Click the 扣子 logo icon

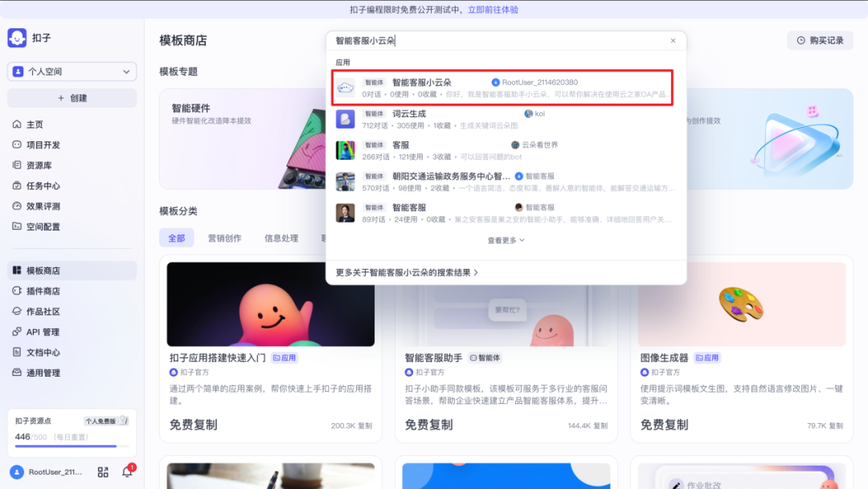point(17,38)
